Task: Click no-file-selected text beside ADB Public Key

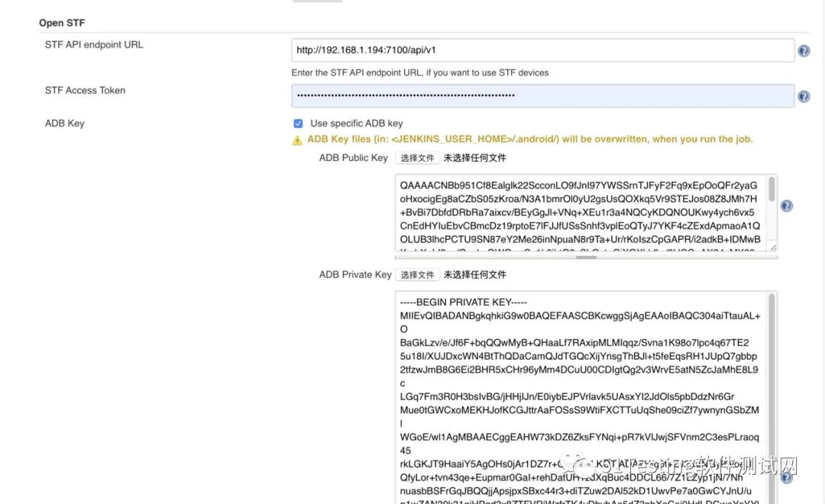Action: click(474, 158)
